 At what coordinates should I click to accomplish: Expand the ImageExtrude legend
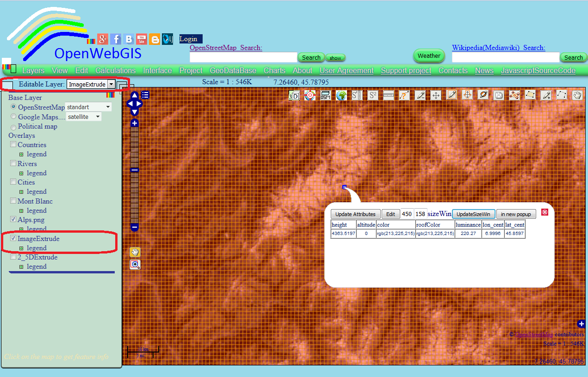pos(21,248)
